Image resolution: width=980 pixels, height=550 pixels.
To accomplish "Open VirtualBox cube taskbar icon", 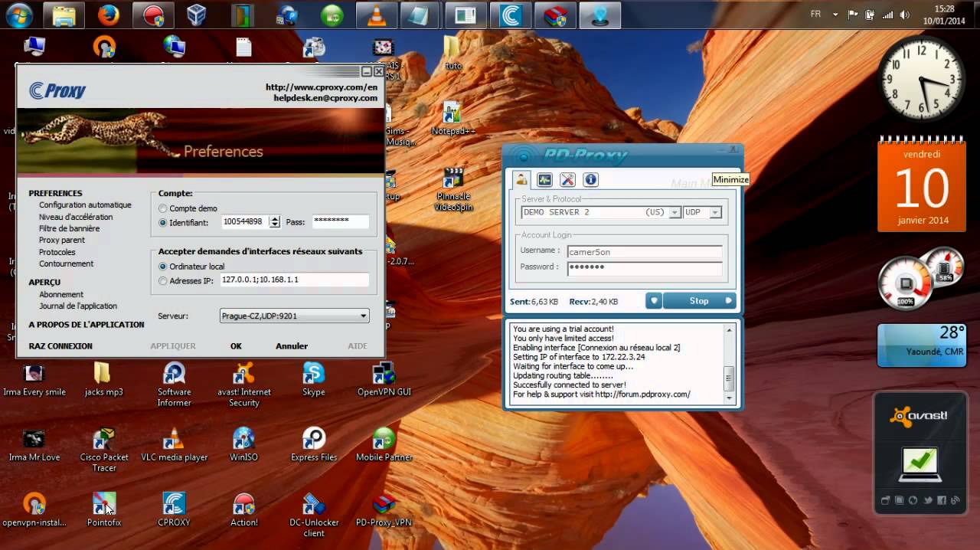I will point(197,15).
